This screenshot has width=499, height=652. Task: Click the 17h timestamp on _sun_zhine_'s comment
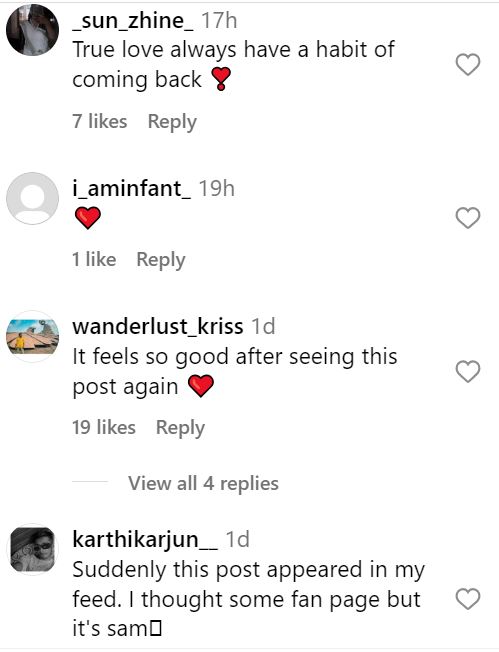(220, 21)
